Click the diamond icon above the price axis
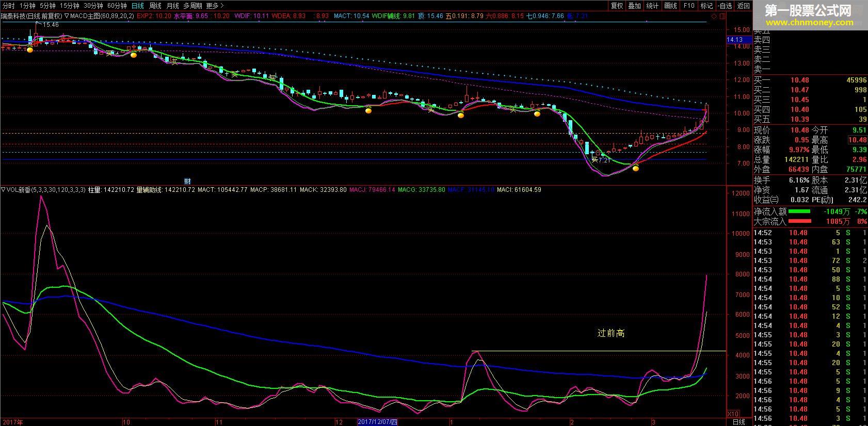Image resolution: width=868 pixels, height=426 pixels. click(714, 17)
